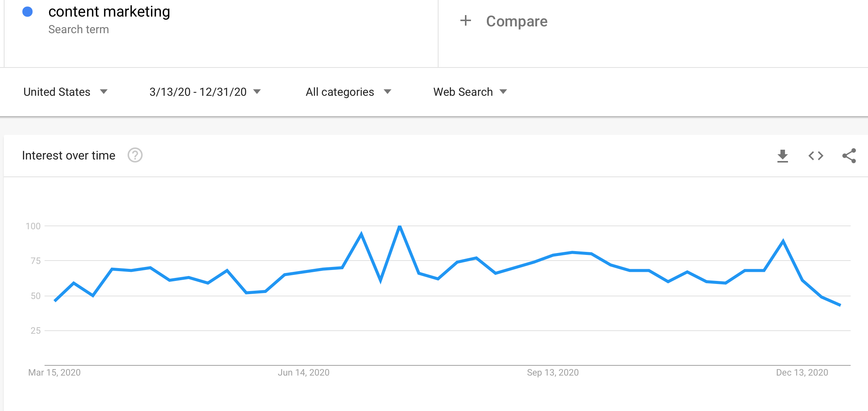Click the December spike on the trend line
868x411 pixels.
(x=783, y=241)
